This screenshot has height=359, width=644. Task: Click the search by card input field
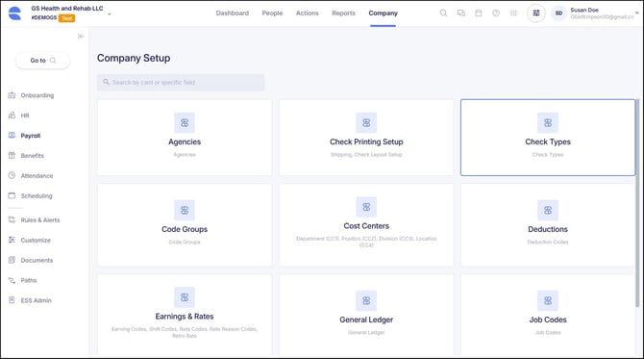tap(181, 82)
